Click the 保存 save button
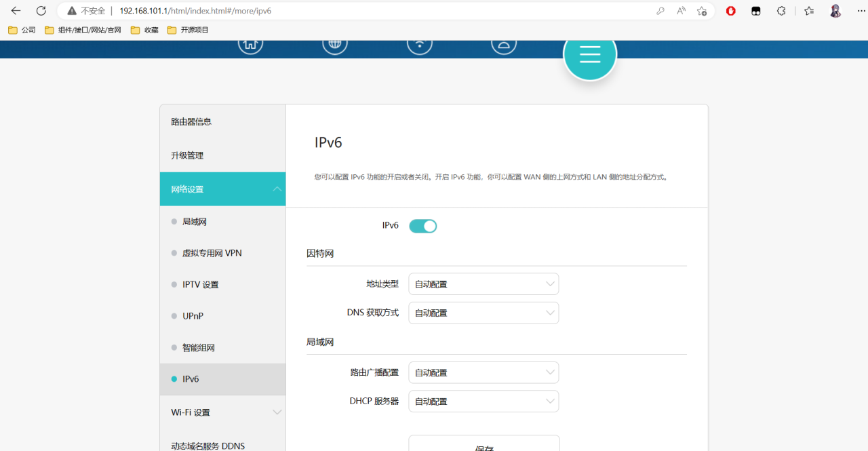The image size is (868, 451). tap(483, 446)
